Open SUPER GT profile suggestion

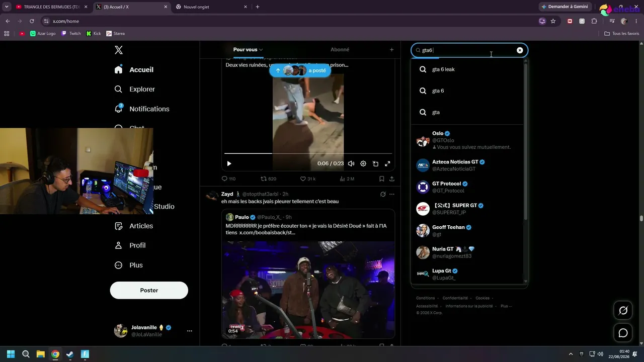467,209
